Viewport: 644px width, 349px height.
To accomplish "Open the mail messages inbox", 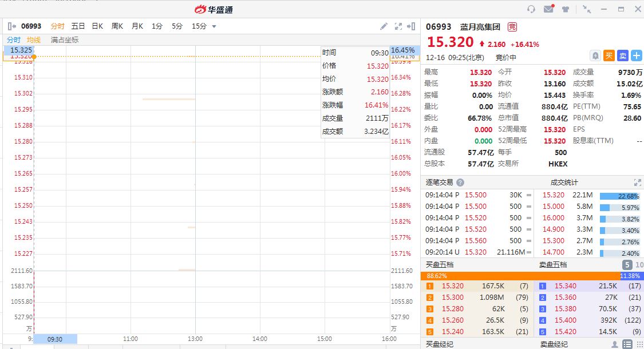I will (549, 9).
